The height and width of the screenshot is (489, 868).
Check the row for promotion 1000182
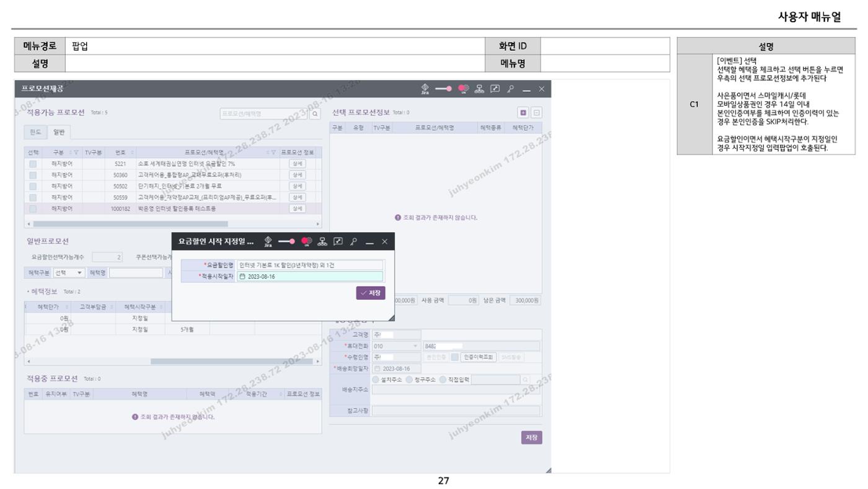pos(32,209)
